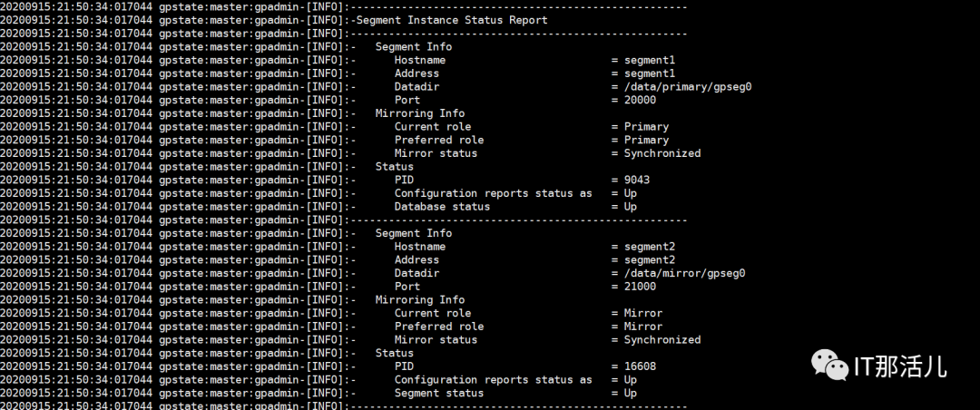The width and height of the screenshot is (980, 410).
Task: Click the PID value 9043
Action: click(637, 180)
